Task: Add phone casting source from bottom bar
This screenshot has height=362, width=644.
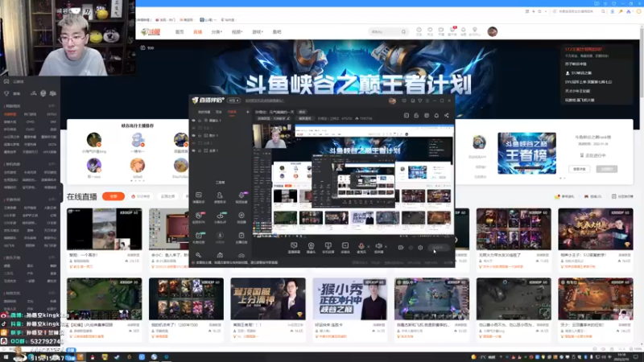Action: (x=328, y=247)
